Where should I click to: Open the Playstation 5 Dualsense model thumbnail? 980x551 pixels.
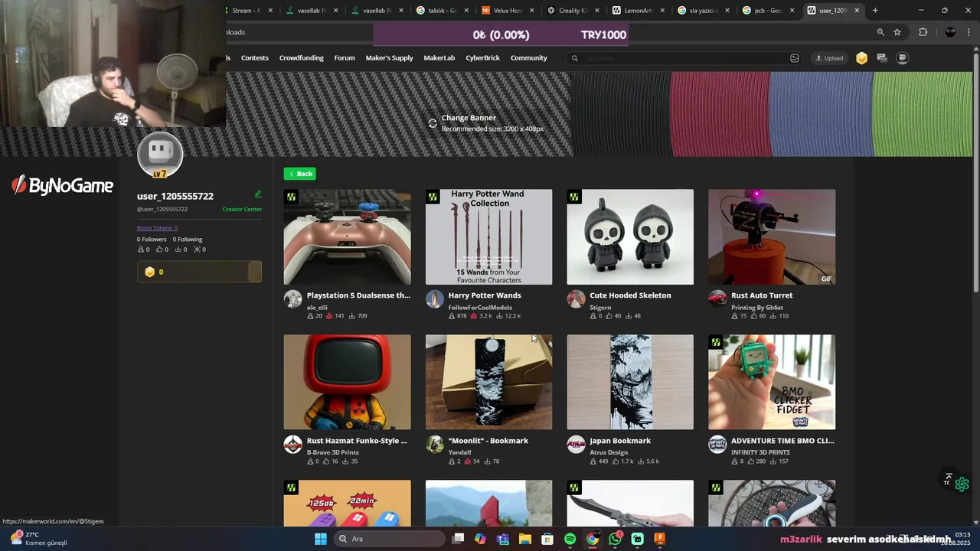pos(347,237)
